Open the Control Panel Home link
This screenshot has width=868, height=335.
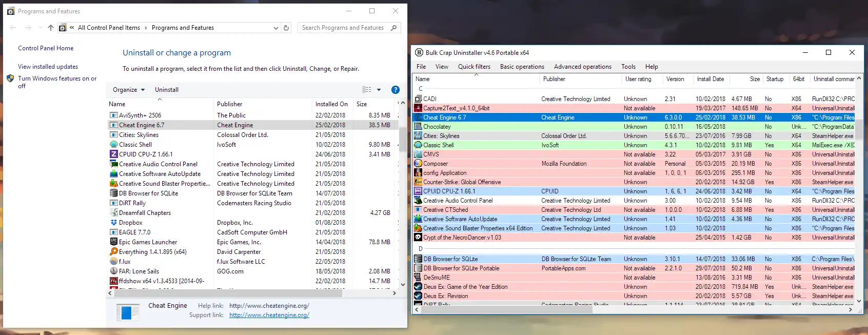coord(46,48)
